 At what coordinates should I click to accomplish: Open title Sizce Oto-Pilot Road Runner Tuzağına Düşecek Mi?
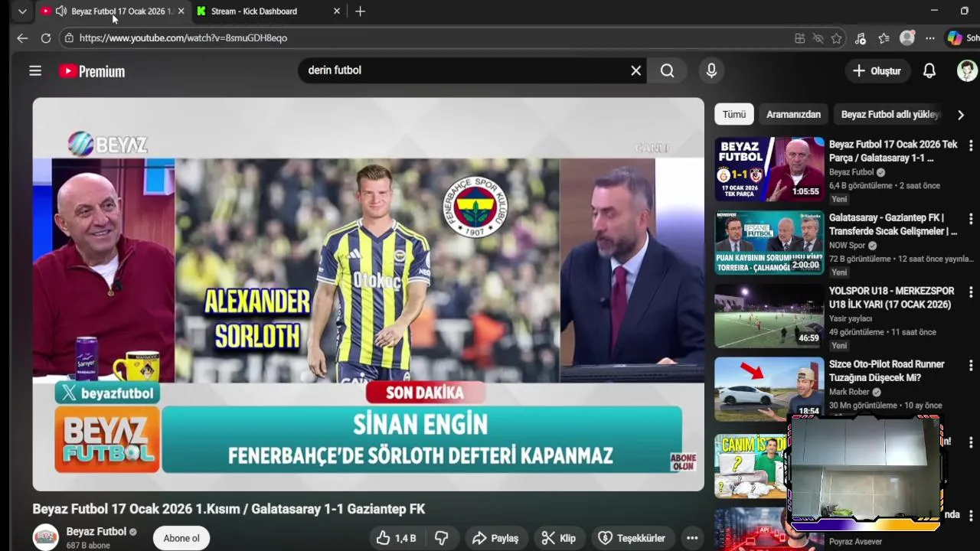click(887, 371)
